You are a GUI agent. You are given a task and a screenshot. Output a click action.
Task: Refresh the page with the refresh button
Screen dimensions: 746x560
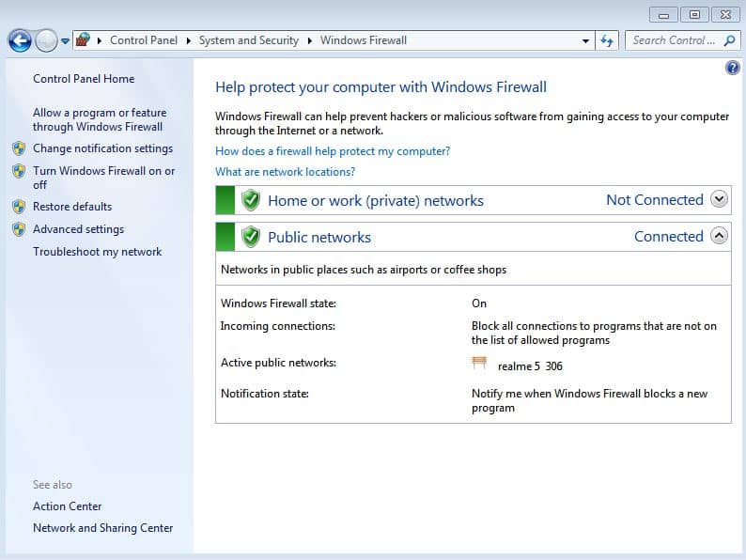pyautogui.click(x=607, y=41)
